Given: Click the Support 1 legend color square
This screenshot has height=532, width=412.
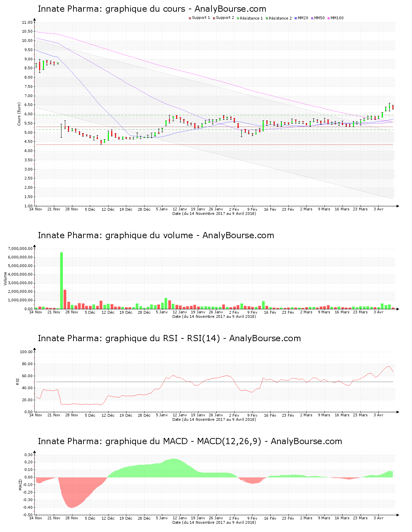Looking at the screenshot, I should pos(190,18).
